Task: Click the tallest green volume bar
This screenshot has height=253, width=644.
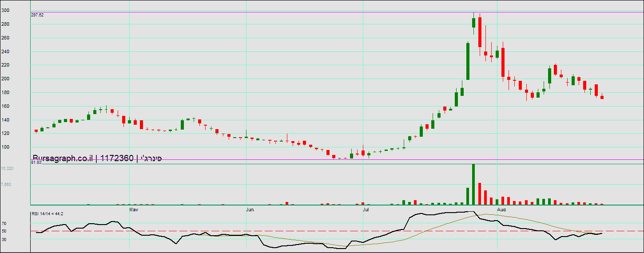Action: click(x=473, y=184)
